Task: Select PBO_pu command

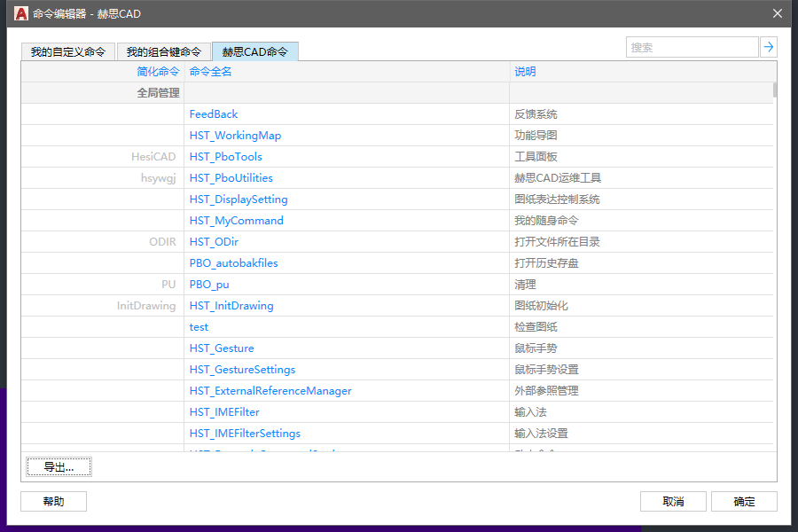Action: pyautogui.click(x=209, y=285)
